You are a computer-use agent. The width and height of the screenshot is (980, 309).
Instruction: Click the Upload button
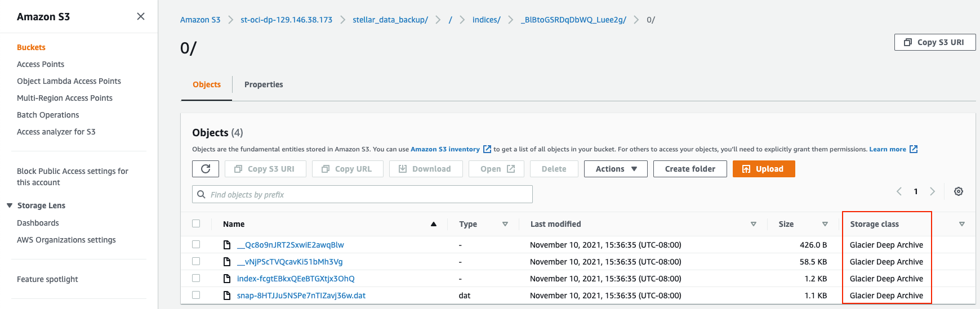pyautogui.click(x=763, y=169)
